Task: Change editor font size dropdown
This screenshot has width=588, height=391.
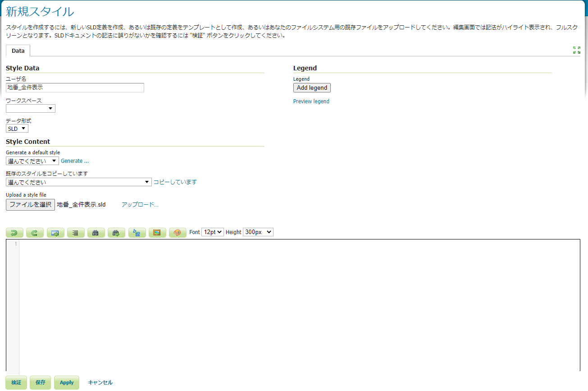Action: pos(213,232)
